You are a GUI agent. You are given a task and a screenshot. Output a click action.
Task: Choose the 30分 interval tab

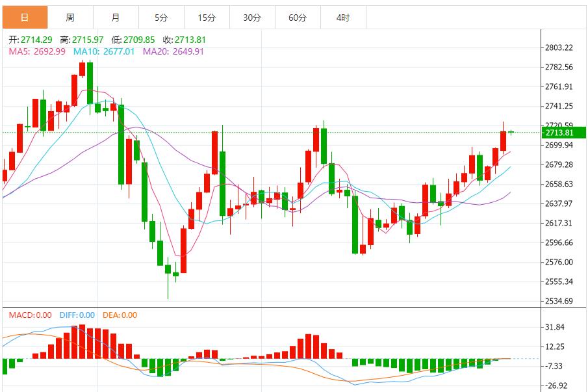[252, 18]
